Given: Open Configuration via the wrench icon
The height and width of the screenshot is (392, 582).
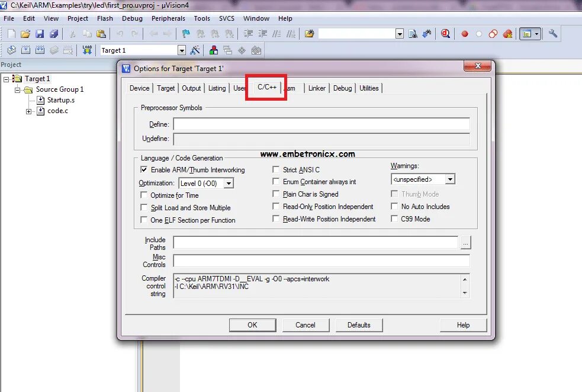Looking at the screenshot, I should point(552,34).
